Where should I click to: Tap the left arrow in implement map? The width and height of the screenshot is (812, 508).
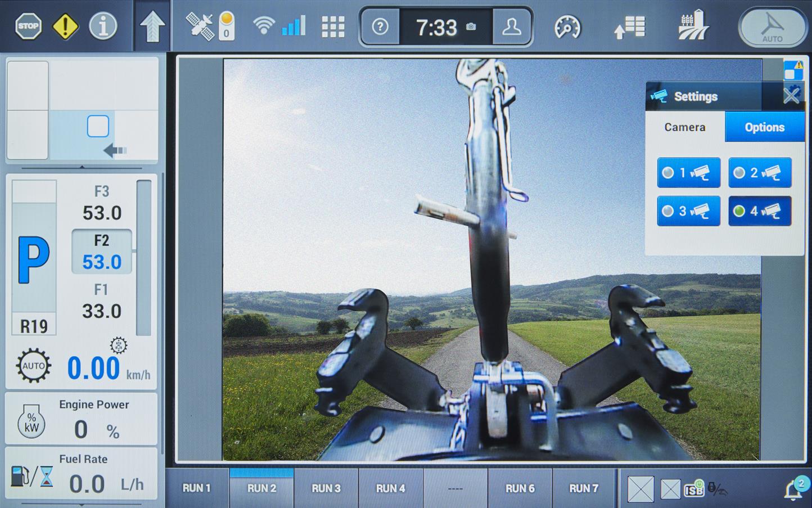(115, 151)
